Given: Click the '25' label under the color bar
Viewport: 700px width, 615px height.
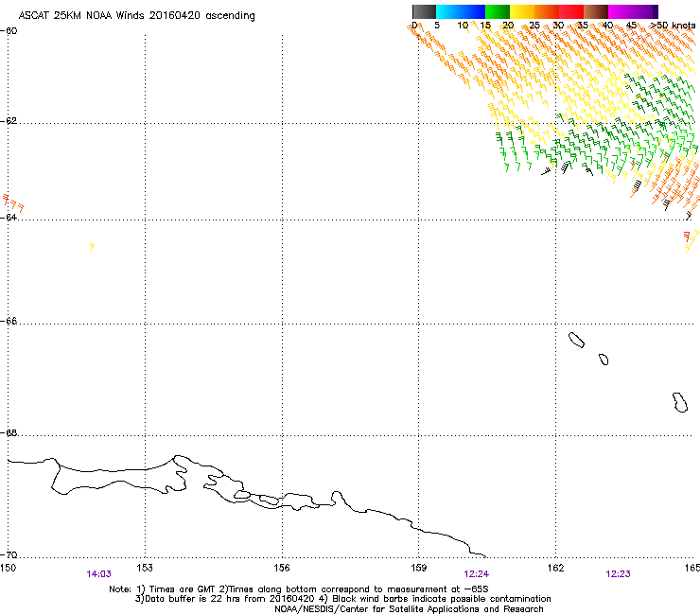Looking at the screenshot, I should (x=534, y=26).
